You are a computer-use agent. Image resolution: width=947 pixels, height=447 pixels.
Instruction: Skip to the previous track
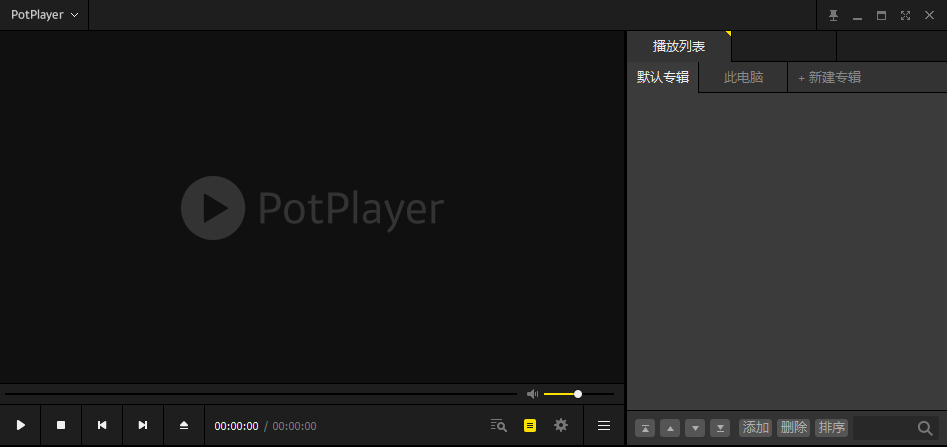[102, 425]
